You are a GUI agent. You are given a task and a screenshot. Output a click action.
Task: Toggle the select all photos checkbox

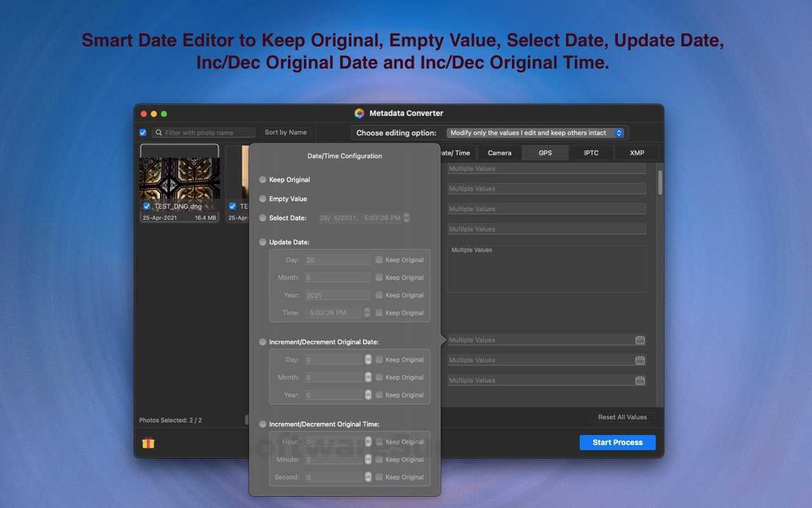[143, 133]
